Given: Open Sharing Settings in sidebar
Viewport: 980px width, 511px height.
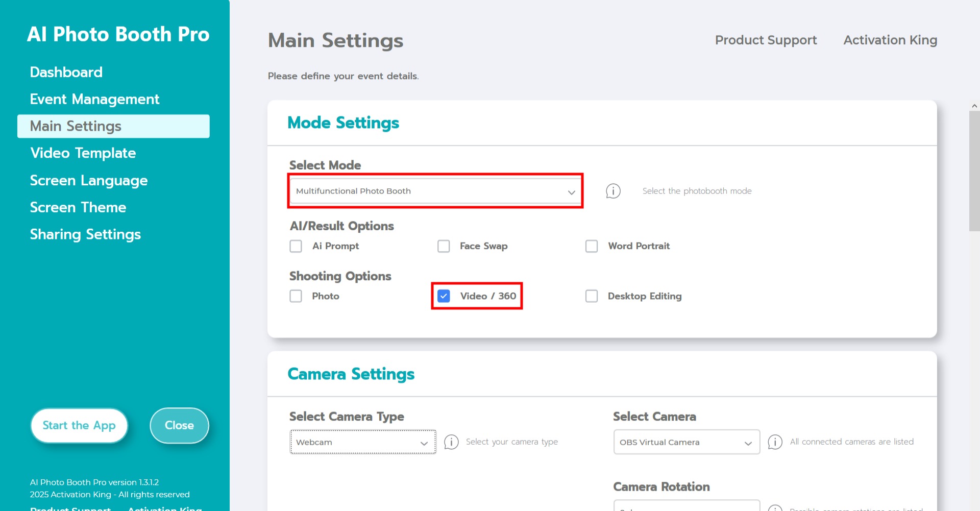Looking at the screenshot, I should click(85, 234).
